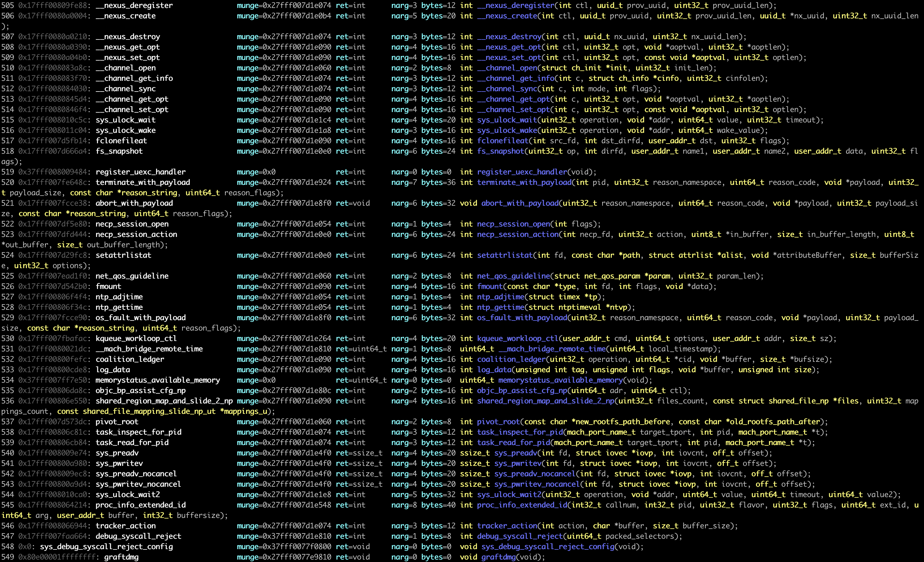Select net_qos_guideline in the left column
The width and height of the screenshot is (924, 562).
(132, 276)
